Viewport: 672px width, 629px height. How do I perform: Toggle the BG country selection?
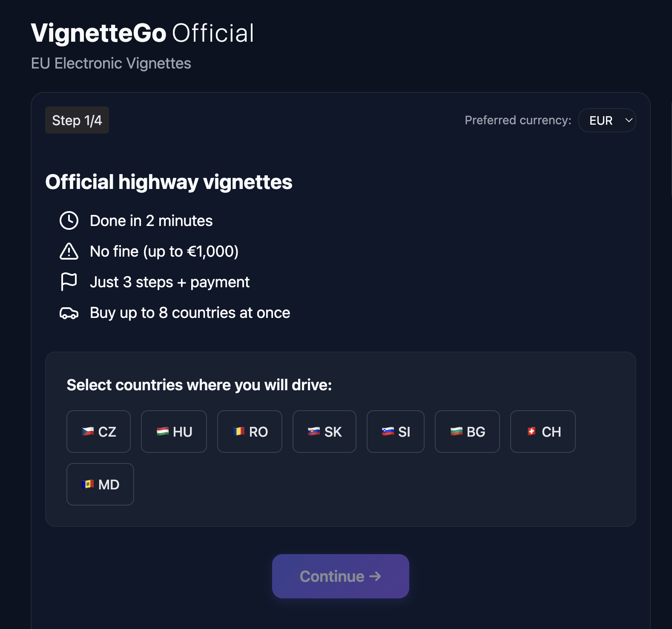pyautogui.click(x=467, y=432)
